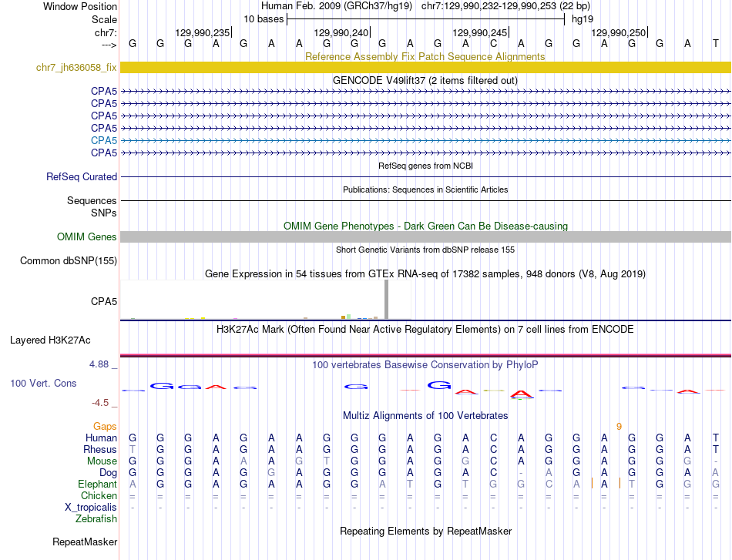732x560 pixels.
Task: Click the RepeatMasker track label
Action: click(x=85, y=542)
